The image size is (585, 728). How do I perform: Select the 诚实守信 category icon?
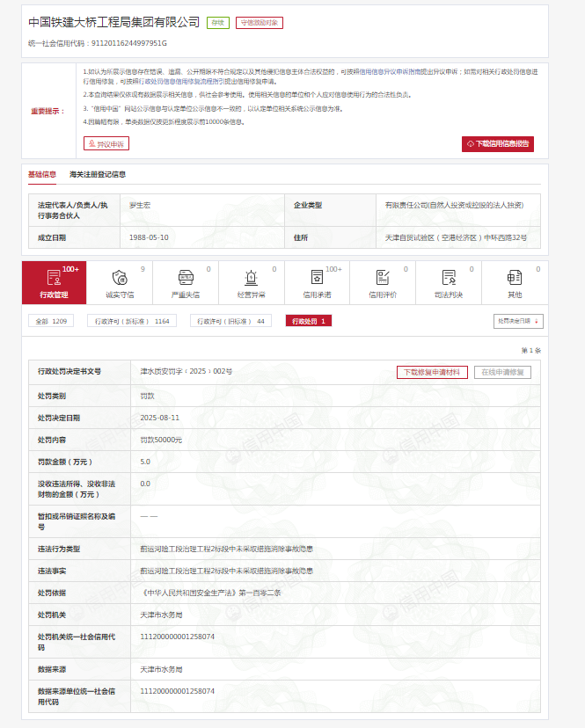click(120, 278)
